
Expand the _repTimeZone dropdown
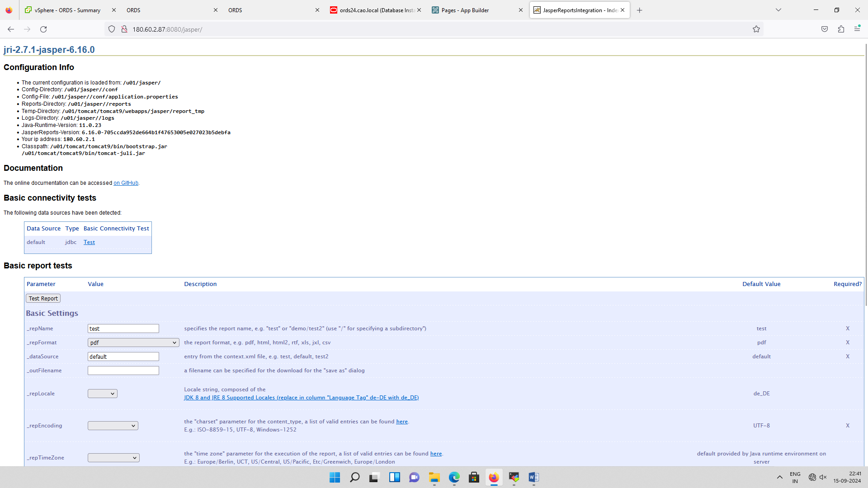[x=113, y=458]
